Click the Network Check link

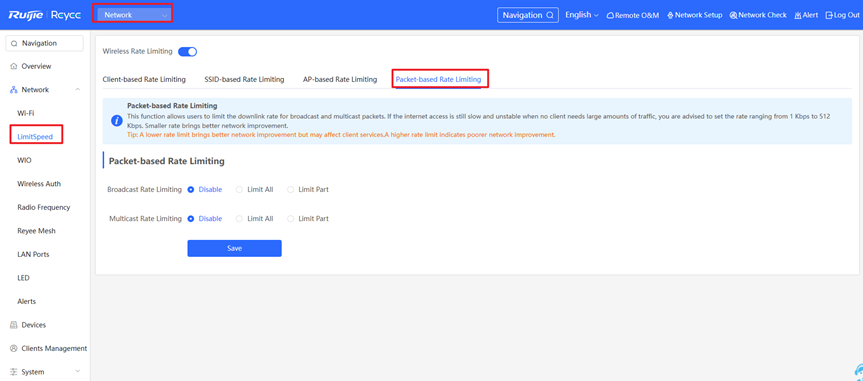click(758, 15)
